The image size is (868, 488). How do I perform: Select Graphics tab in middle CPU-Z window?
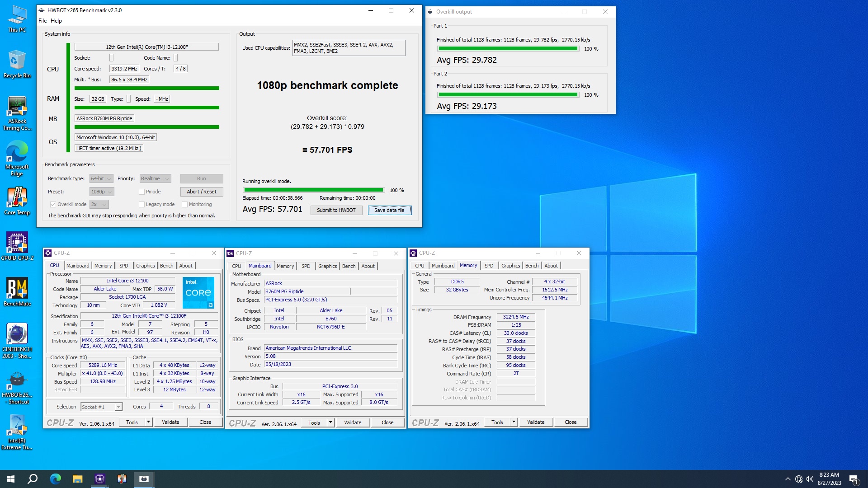tap(327, 266)
